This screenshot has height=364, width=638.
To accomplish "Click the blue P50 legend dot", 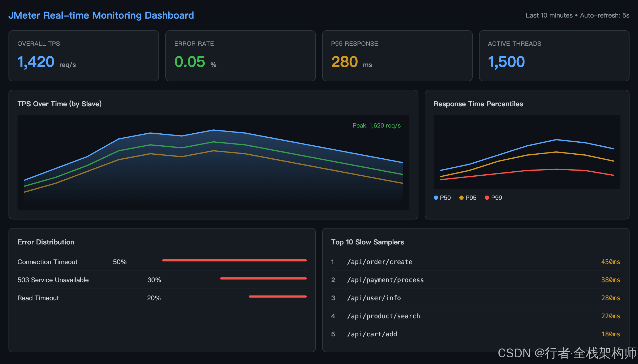I will tap(436, 198).
